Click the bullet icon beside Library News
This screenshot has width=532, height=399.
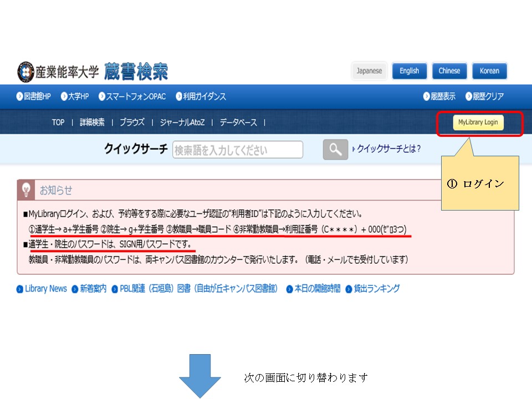20,289
